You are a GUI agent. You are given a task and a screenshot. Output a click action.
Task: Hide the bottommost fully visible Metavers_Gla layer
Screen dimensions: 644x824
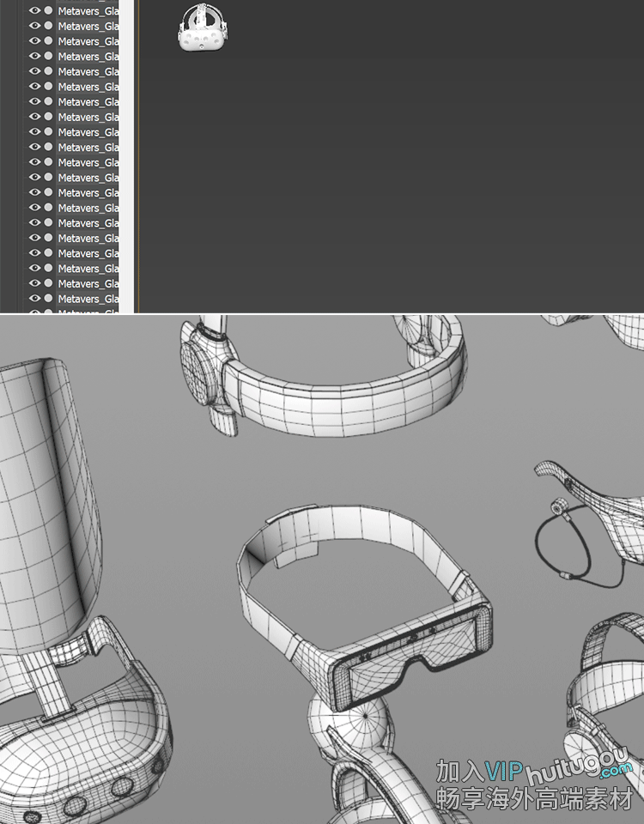[34, 299]
